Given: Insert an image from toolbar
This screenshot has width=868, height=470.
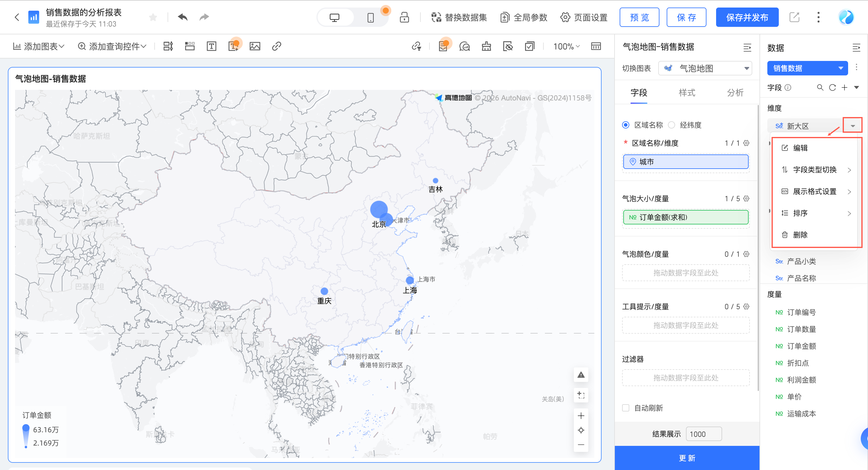Looking at the screenshot, I should coord(255,46).
